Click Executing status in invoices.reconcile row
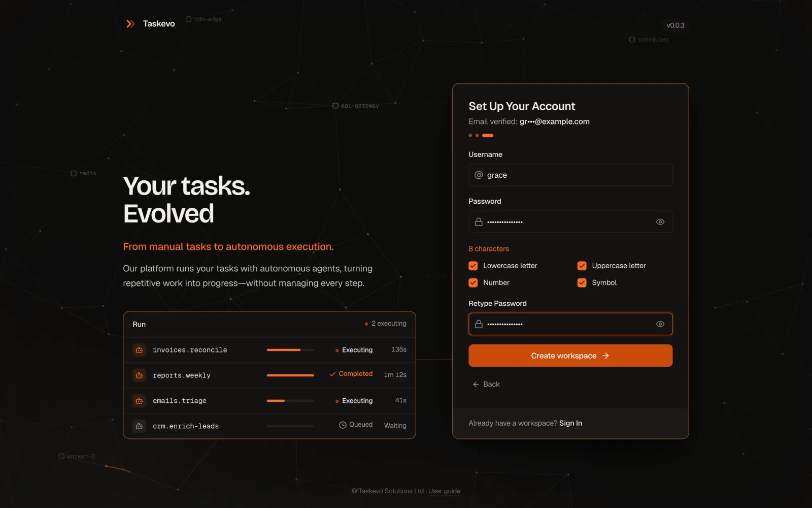 (x=357, y=350)
